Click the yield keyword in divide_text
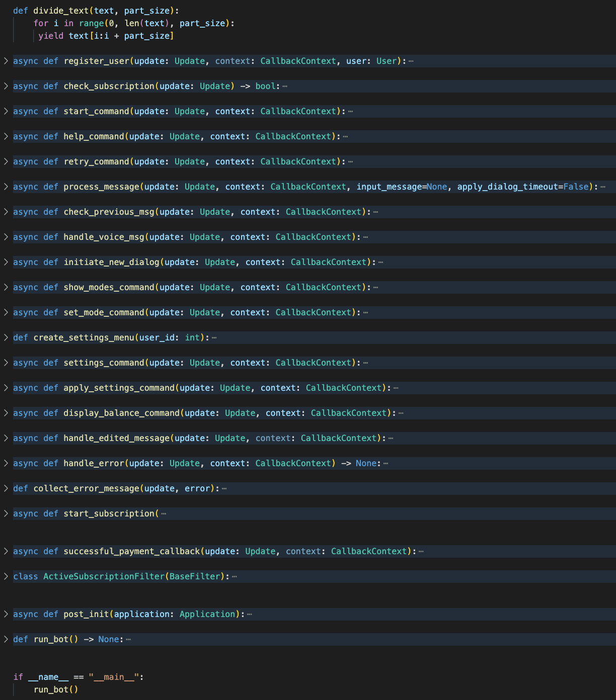616x700 pixels. click(51, 36)
